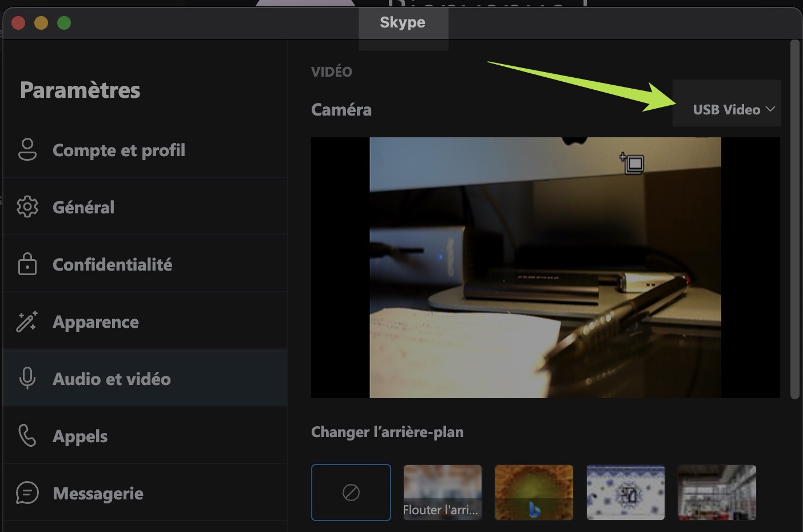Click the Général gear icon

27,207
